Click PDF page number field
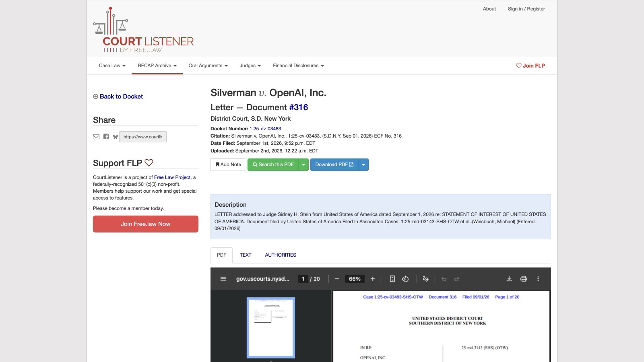Image resolution: width=644 pixels, height=362 pixels. [303, 279]
